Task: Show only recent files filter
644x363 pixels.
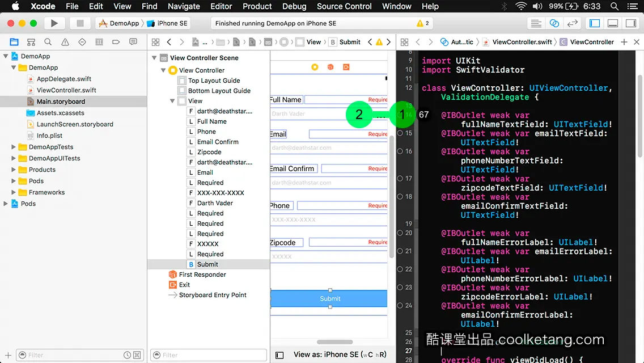Action: point(128,355)
